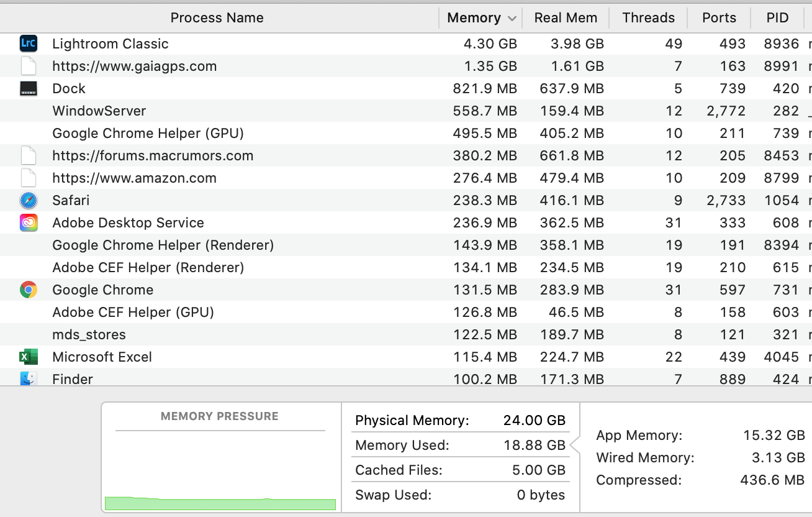Sort by the Real Mem column header
The height and width of the screenshot is (517, 812).
[x=566, y=18]
